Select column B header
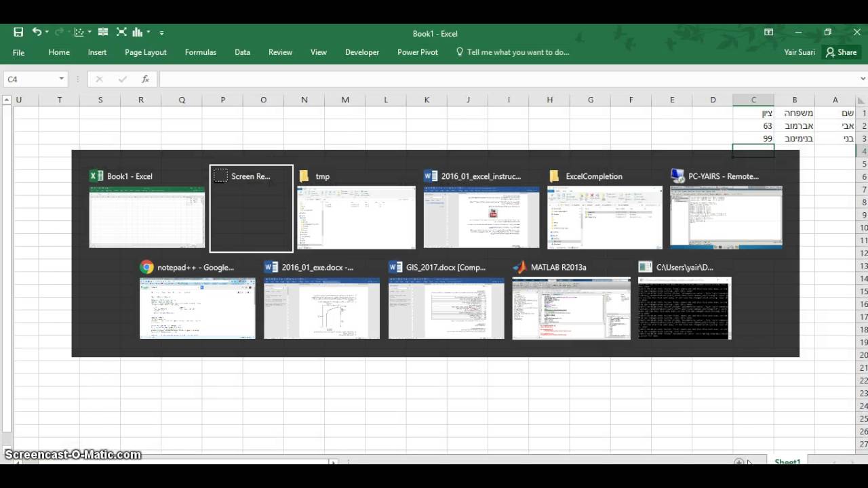Image resolution: width=868 pixels, height=488 pixels. (795, 100)
